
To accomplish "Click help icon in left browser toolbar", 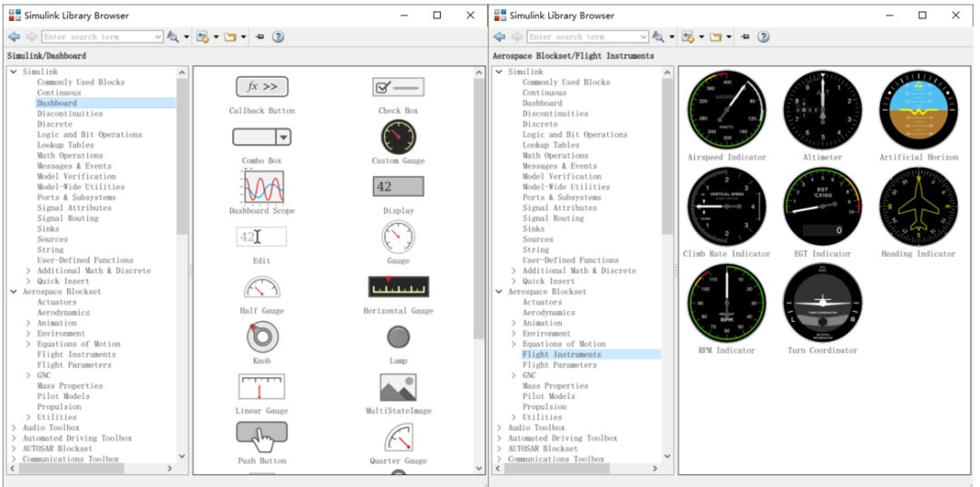I will (x=279, y=37).
